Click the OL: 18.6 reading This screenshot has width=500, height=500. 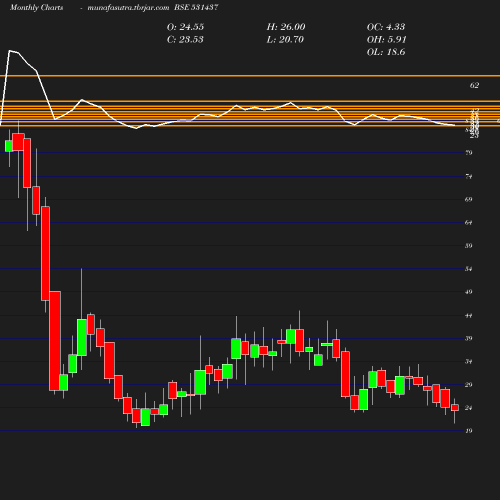coord(386,52)
